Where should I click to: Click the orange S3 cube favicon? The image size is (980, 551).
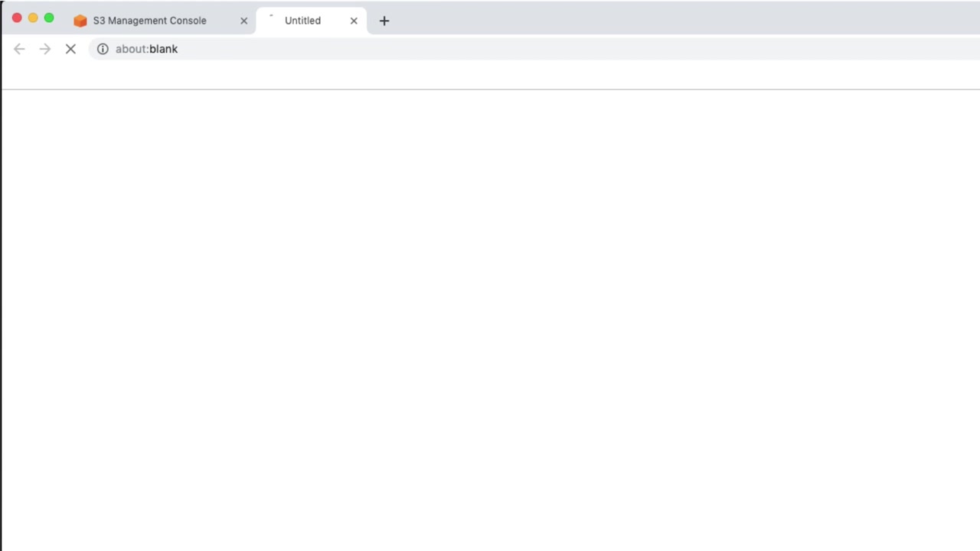[x=80, y=21]
